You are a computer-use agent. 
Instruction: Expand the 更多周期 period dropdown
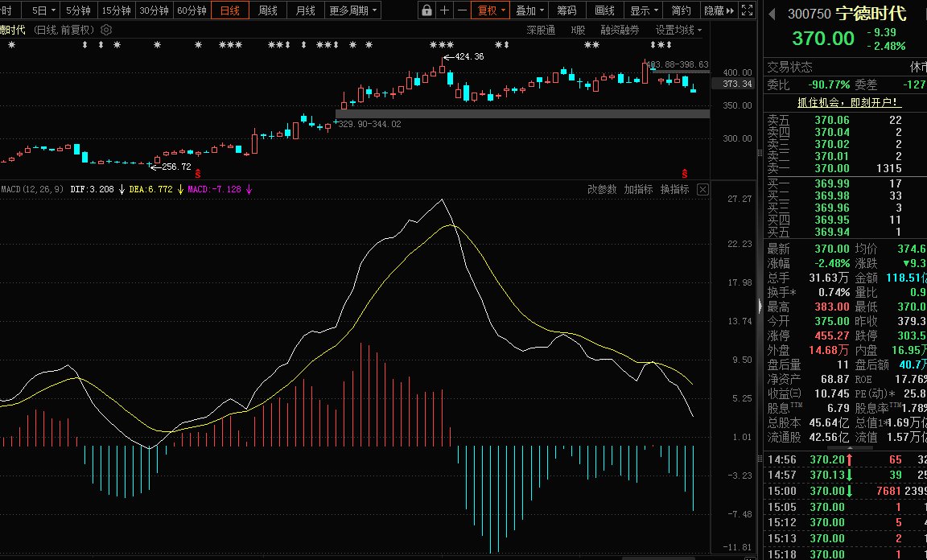tap(352, 10)
